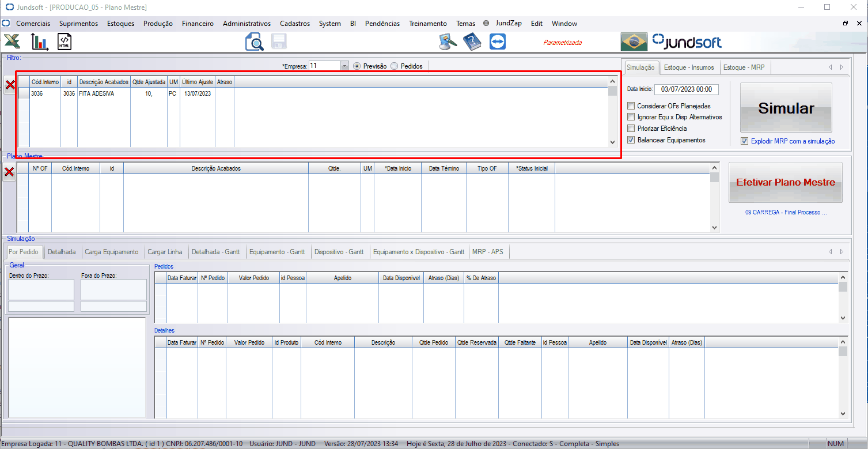The height and width of the screenshot is (449, 868).
Task: Open the MRP - APS tab
Action: 487,252
